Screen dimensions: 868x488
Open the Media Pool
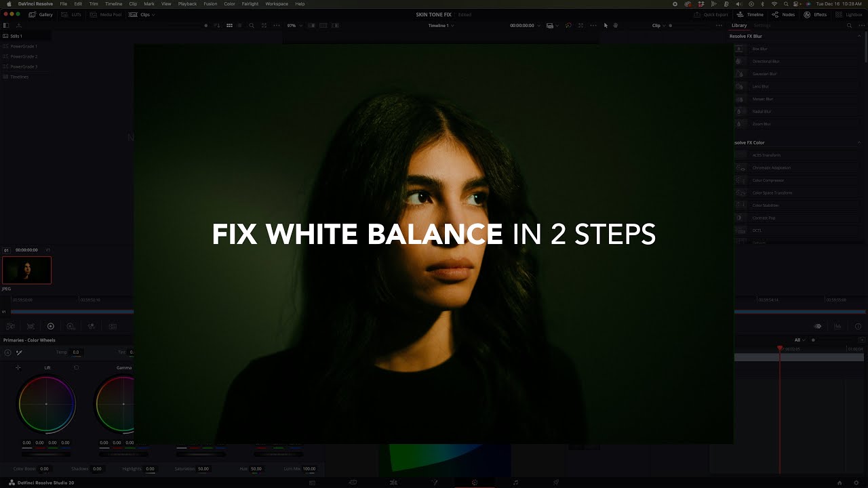click(106, 14)
